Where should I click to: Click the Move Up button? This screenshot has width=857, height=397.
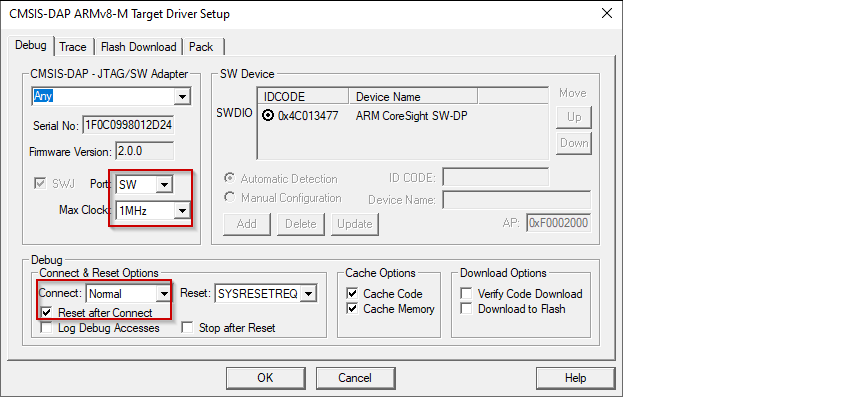pyautogui.click(x=574, y=117)
